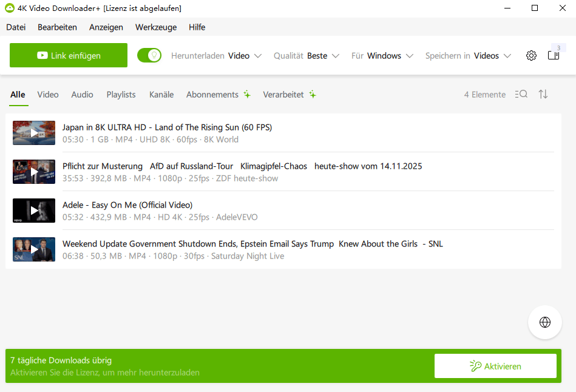Click the sparkle icon next to Verarbeitet
The height and width of the screenshot is (392, 576).
(312, 95)
